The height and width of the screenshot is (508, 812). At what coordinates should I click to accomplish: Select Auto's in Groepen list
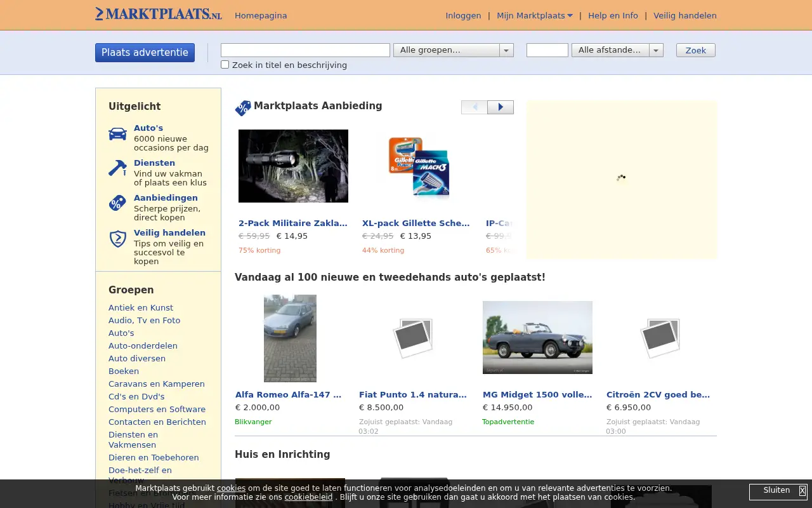(x=121, y=333)
